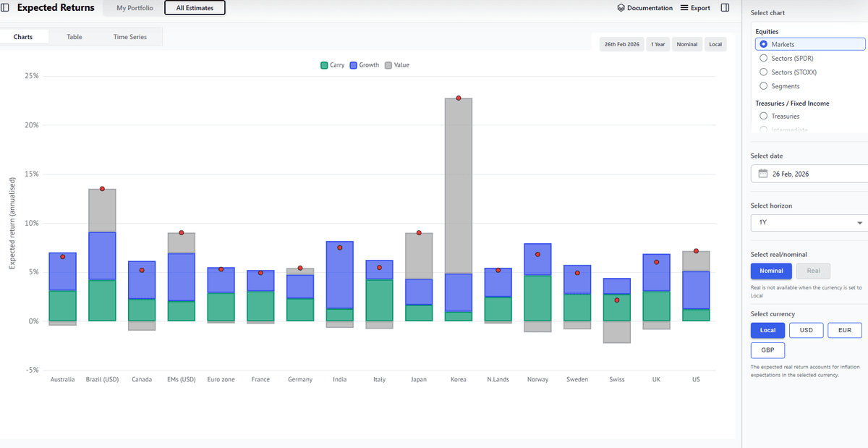Select the Segments radio button

pyautogui.click(x=763, y=85)
